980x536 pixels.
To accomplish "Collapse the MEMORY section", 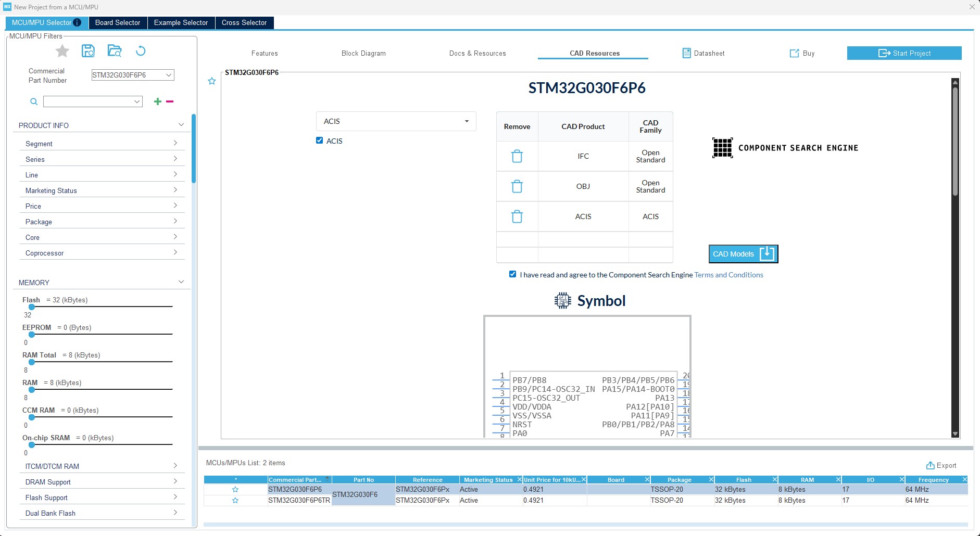I will click(x=181, y=282).
